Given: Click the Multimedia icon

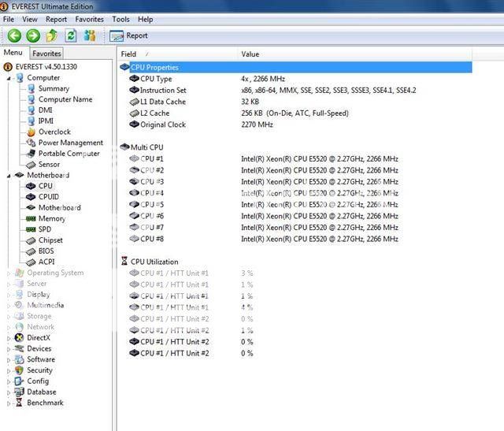Looking at the screenshot, I should (19, 305).
